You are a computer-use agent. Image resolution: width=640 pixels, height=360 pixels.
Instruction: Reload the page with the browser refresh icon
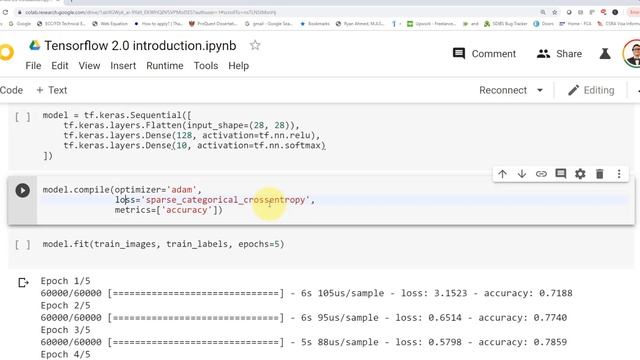pyautogui.click(x=5, y=12)
